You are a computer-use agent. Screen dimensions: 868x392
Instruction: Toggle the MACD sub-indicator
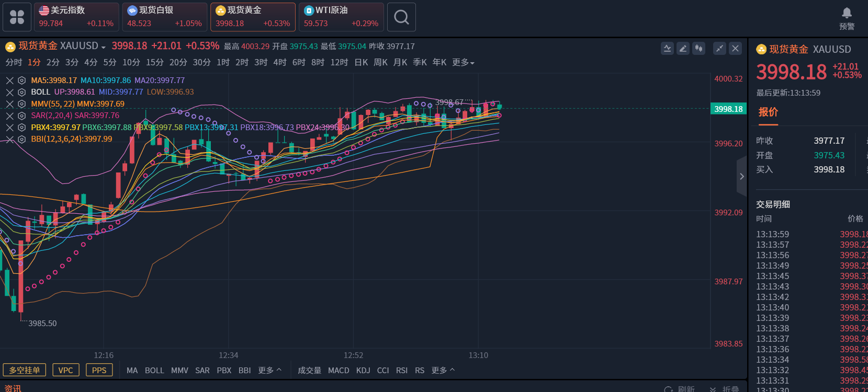(x=339, y=371)
